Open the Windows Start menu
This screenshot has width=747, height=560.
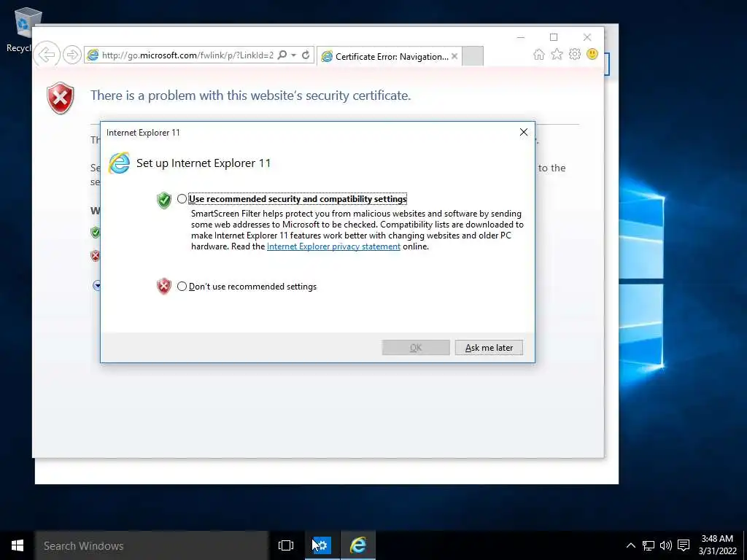pyautogui.click(x=18, y=545)
